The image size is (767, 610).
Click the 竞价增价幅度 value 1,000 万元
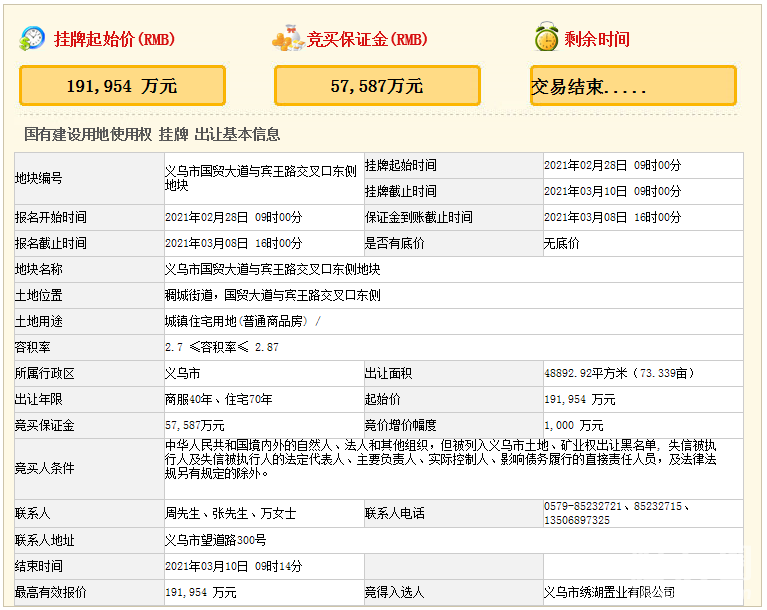574,425
